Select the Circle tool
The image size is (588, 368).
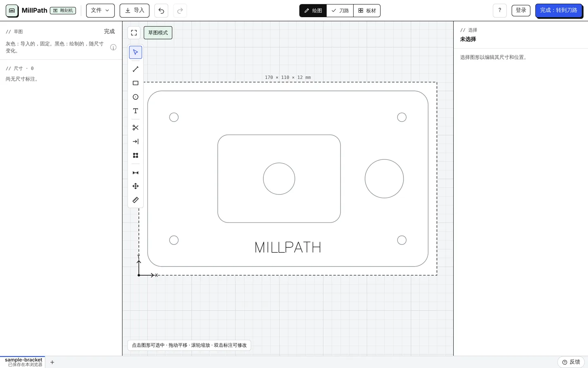tap(136, 97)
